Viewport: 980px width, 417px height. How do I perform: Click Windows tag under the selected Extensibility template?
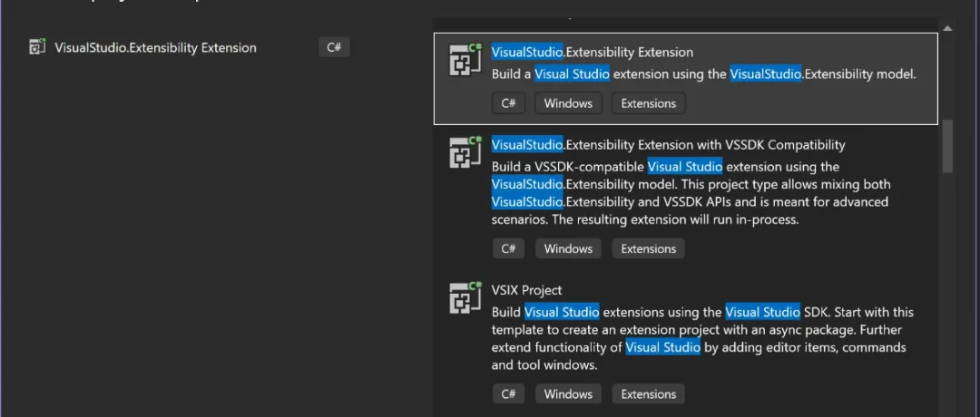568,103
